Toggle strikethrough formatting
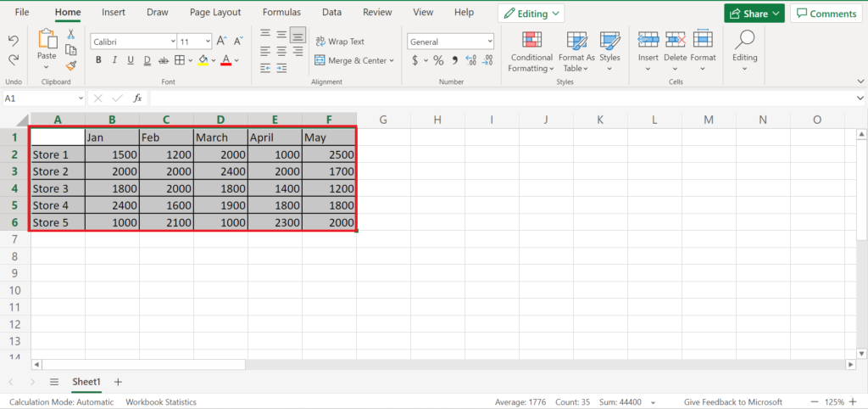The image size is (868, 409). pos(164,60)
